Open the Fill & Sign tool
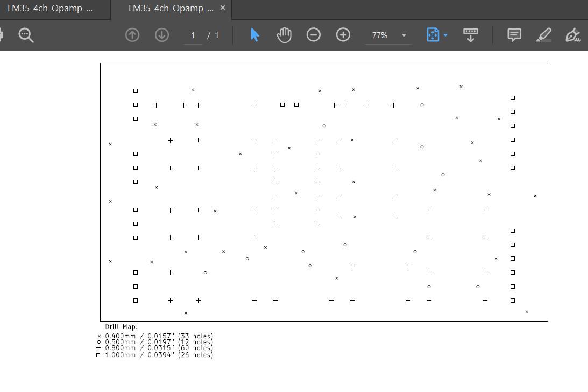 573,35
